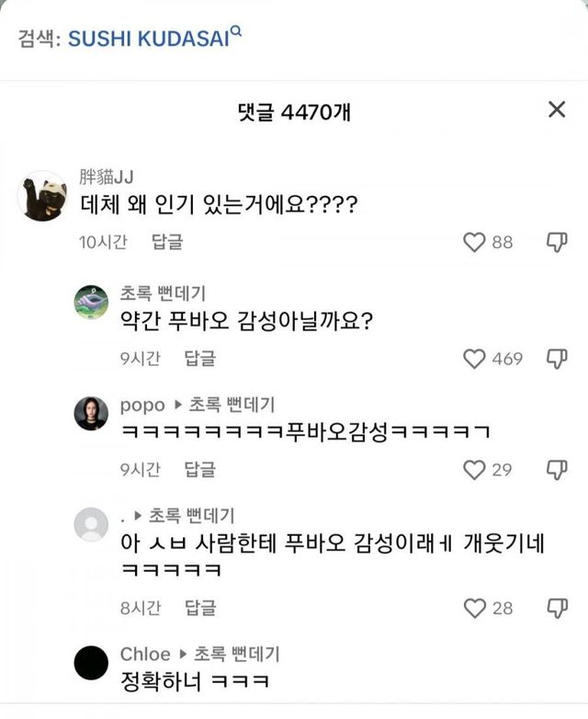588x719 pixels.
Task: Dislike the comment by 胖貓JJ
Action: tap(557, 242)
